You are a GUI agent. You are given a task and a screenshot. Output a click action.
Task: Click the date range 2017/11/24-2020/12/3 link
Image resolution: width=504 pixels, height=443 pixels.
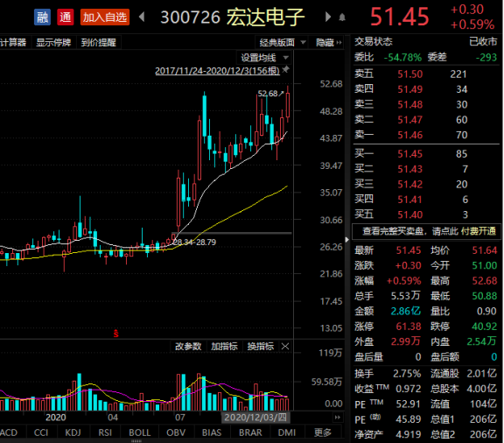click(x=217, y=70)
